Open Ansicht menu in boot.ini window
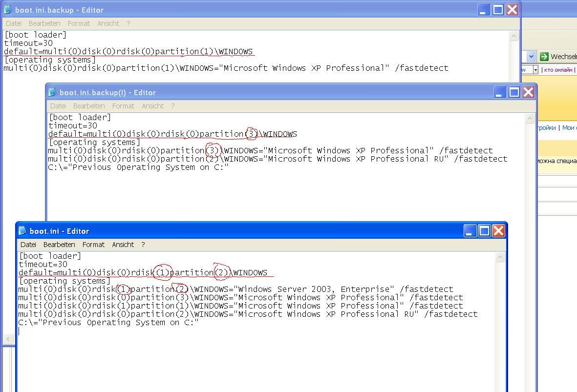This screenshot has width=577, height=392. pyautogui.click(x=123, y=245)
